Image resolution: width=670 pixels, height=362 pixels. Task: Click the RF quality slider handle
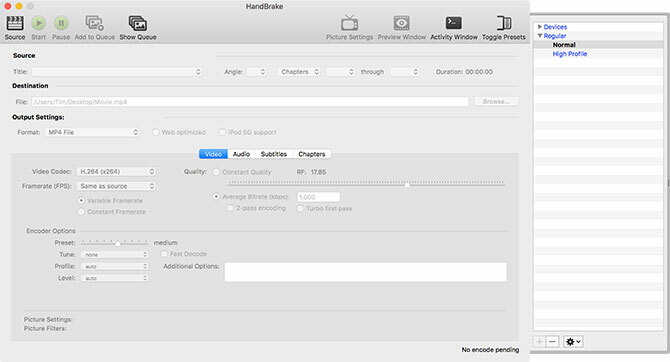(407, 184)
